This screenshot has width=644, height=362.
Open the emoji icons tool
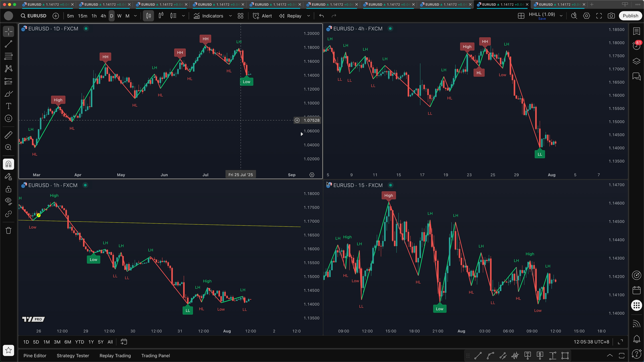(9, 118)
